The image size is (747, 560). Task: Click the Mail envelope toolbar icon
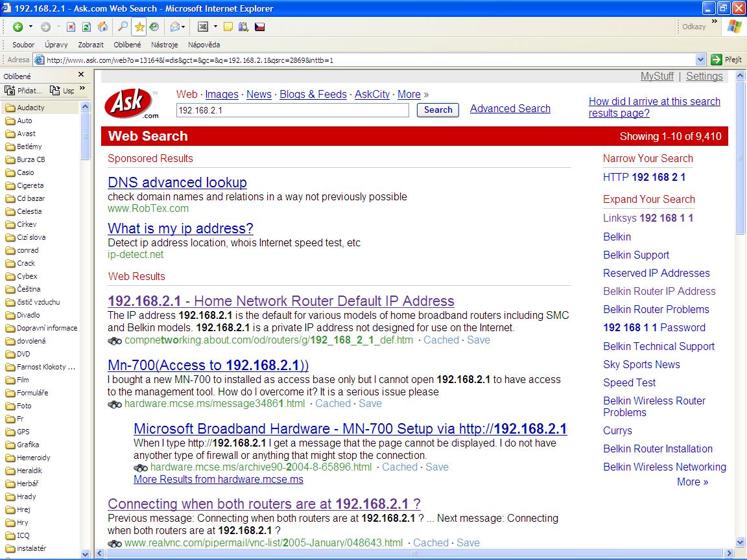174,27
